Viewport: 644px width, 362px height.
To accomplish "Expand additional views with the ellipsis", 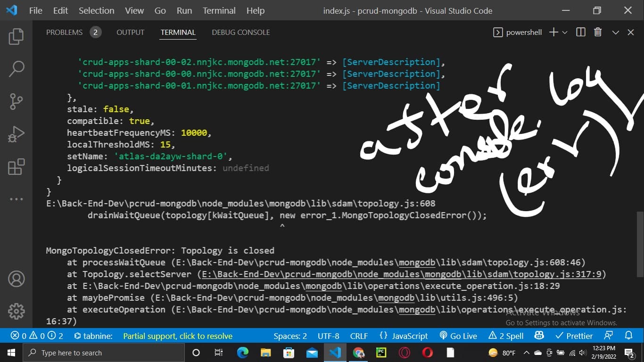I will coord(16,199).
